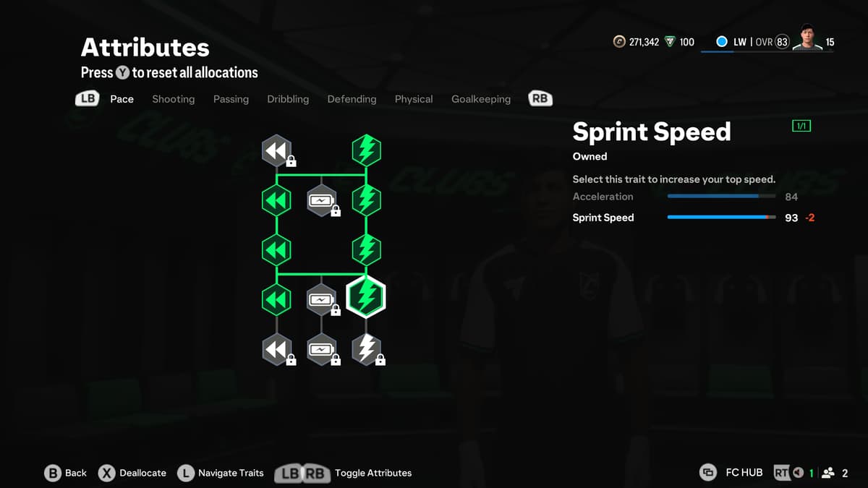Choose the locked stamina battery node in second row
Image resolution: width=868 pixels, height=488 pixels.
click(x=321, y=200)
